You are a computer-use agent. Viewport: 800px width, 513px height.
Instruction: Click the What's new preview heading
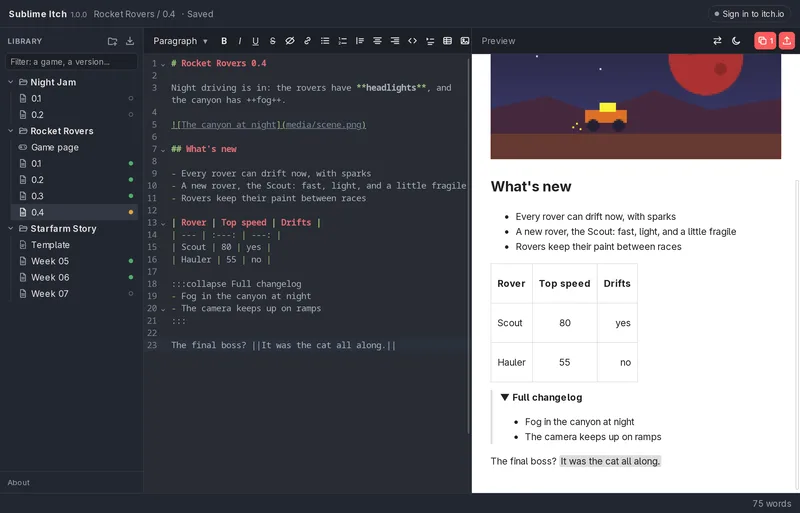[x=531, y=186]
